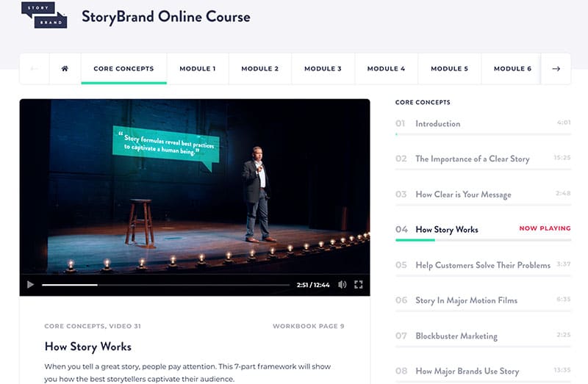Click the How Story Works heading below video
Screen dimensions: 588x384
tap(87, 347)
